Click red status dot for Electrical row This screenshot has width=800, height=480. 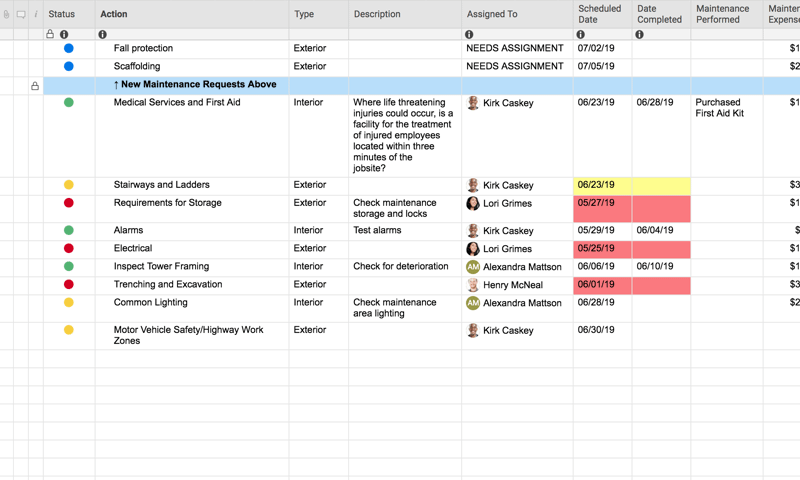(x=68, y=248)
